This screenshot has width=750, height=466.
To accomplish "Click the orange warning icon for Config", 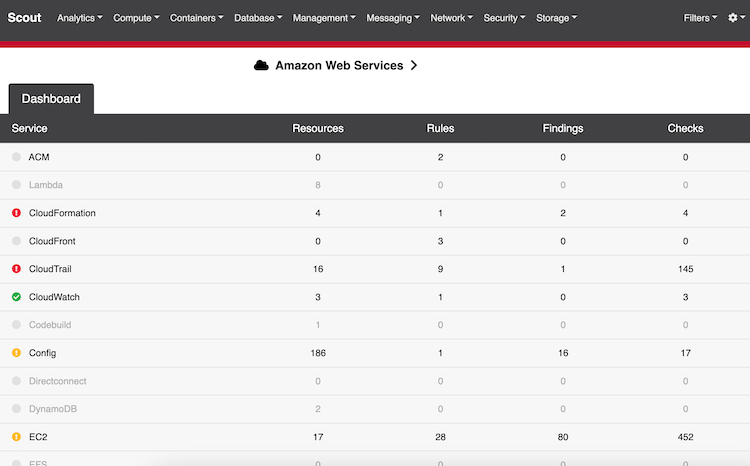I will point(16,353).
